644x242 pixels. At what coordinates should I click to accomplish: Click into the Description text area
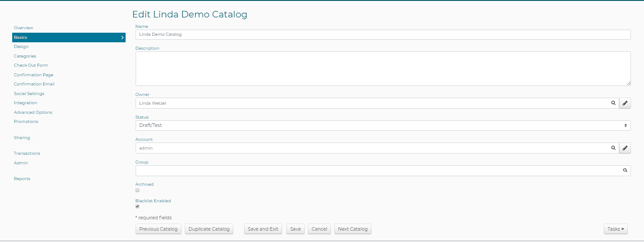383,68
